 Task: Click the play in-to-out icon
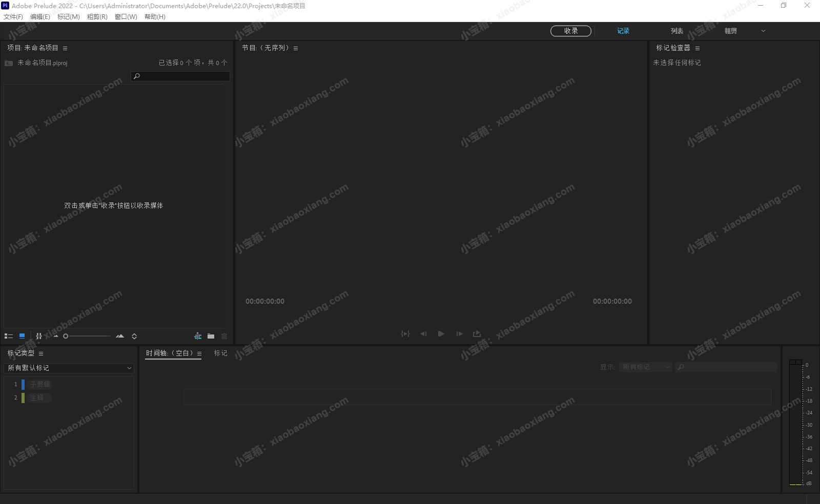[x=405, y=334]
